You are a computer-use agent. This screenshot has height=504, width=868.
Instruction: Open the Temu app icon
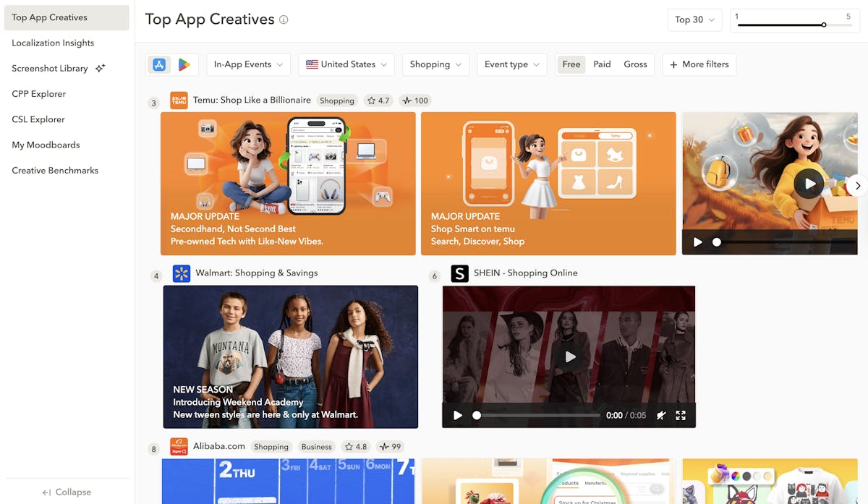179,101
